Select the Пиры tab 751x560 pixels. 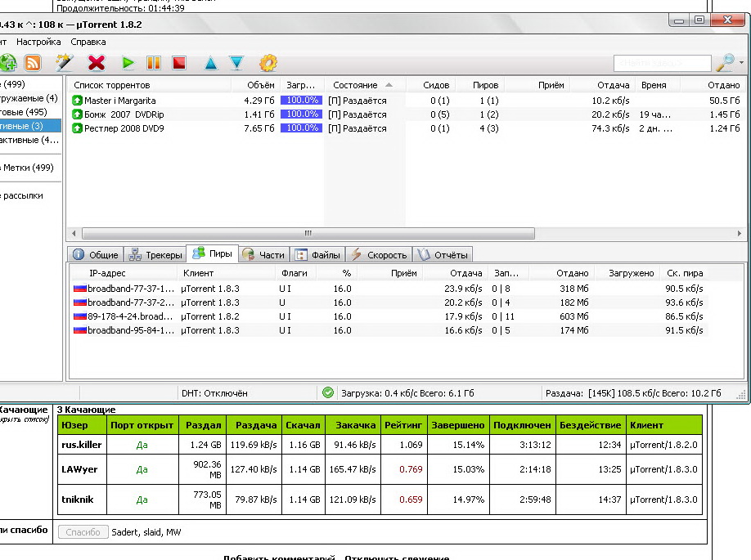(212, 253)
